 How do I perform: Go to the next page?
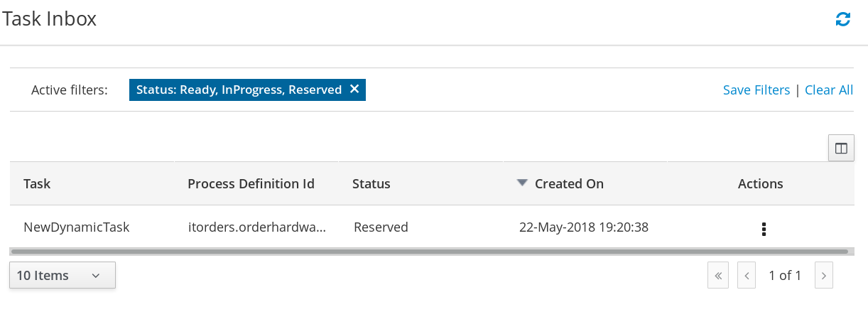pos(823,276)
